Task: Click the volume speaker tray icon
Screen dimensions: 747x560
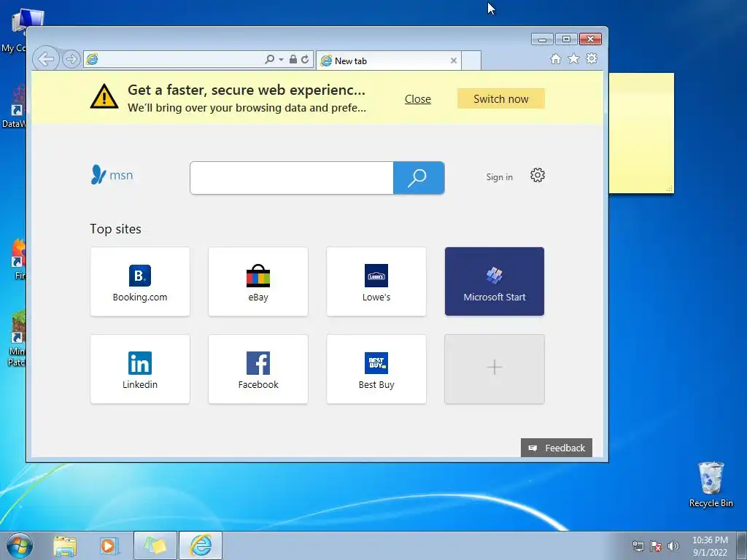Action: click(673, 546)
